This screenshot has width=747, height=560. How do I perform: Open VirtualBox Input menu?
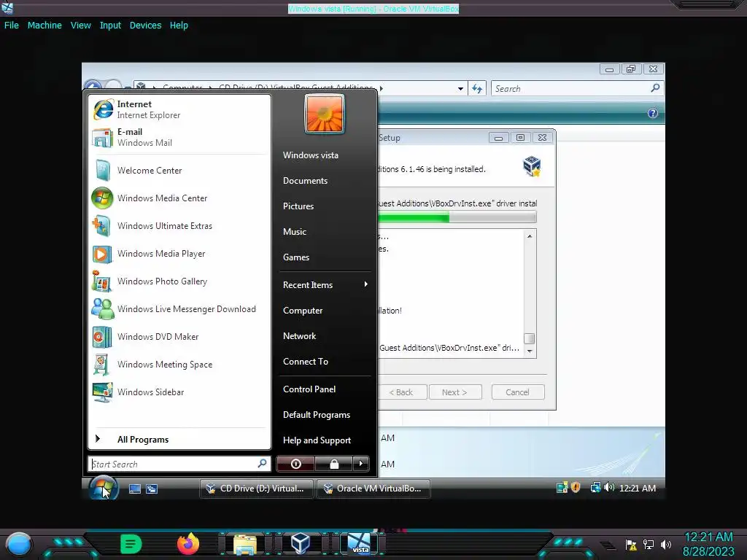click(x=110, y=26)
